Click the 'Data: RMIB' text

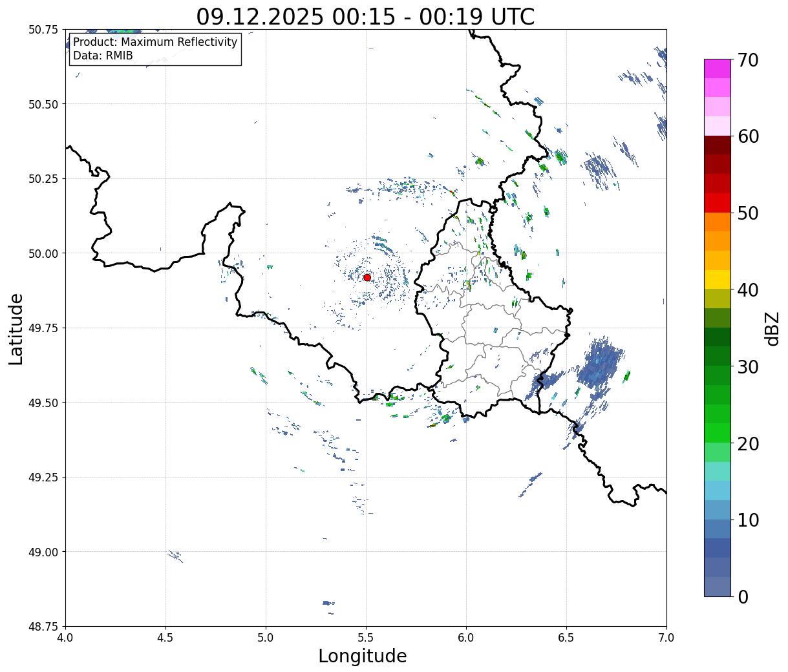coord(103,56)
